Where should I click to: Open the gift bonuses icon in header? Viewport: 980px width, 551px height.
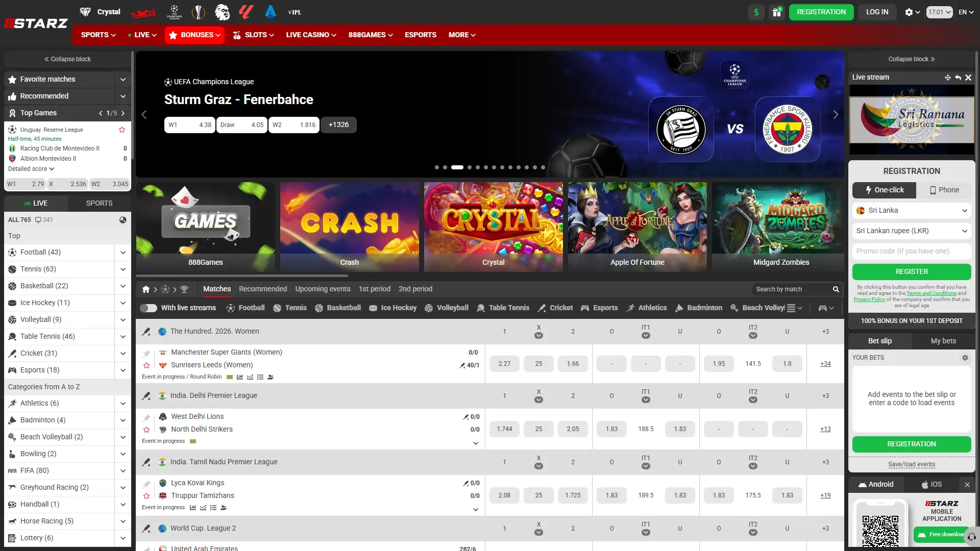click(x=777, y=12)
